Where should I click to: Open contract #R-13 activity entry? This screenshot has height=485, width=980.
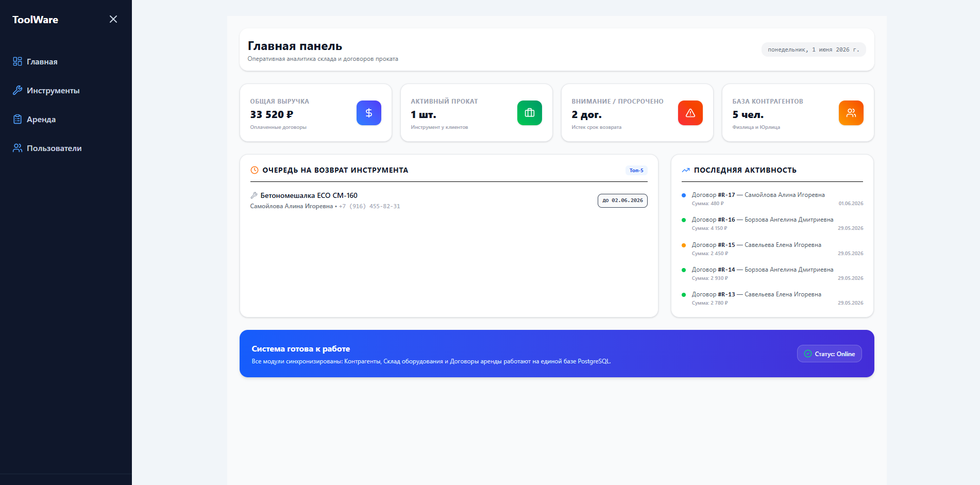pyautogui.click(x=772, y=298)
